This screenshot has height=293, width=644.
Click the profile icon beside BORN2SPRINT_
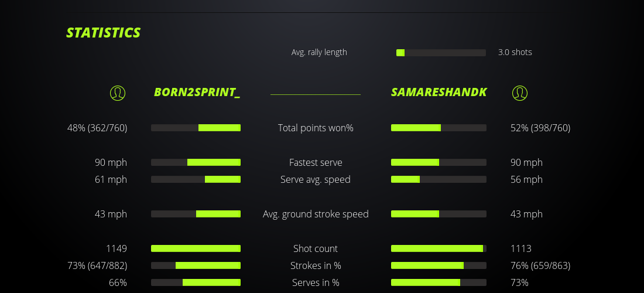tap(118, 93)
